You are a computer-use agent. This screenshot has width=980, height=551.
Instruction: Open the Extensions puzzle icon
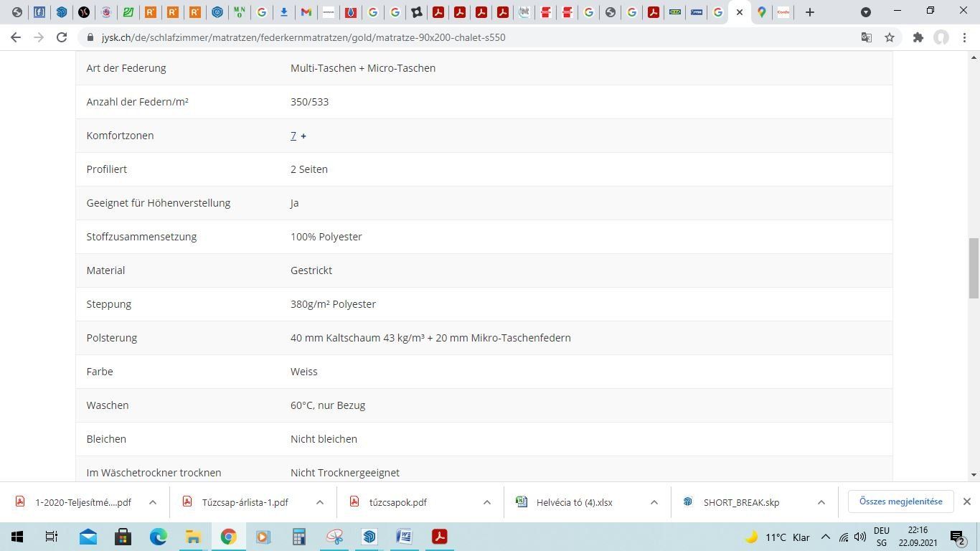(x=918, y=37)
